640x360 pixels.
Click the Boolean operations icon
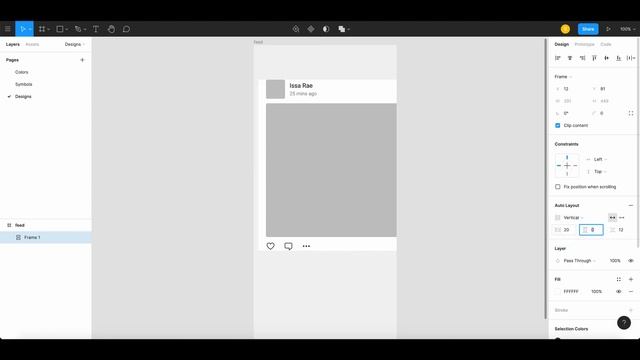point(342,29)
